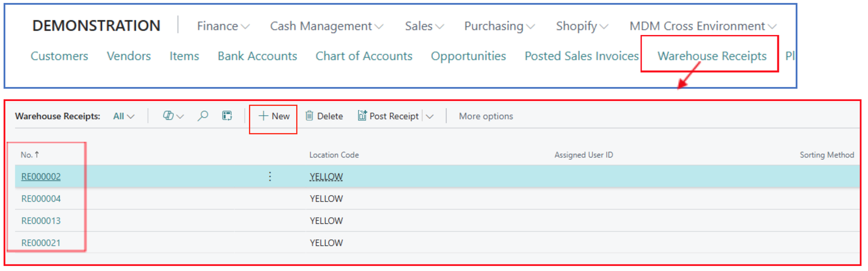Expand the Cash Management menu
Image resolution: width=868 pixels, height=271 pixels.
coord(326,26)
